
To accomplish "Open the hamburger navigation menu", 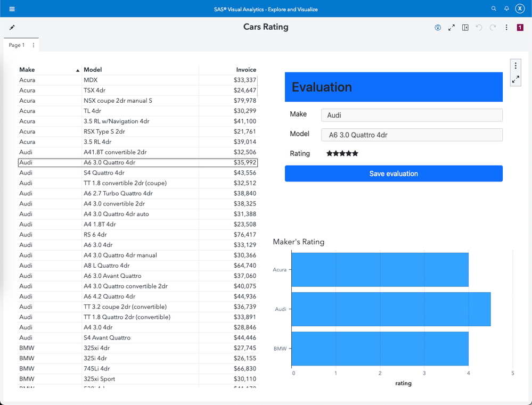I will tap(12, 9).
